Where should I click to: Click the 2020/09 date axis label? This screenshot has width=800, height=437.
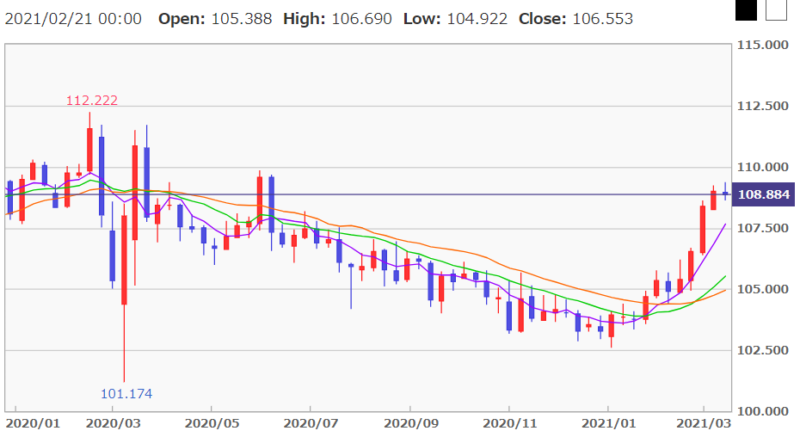(411, 424)
